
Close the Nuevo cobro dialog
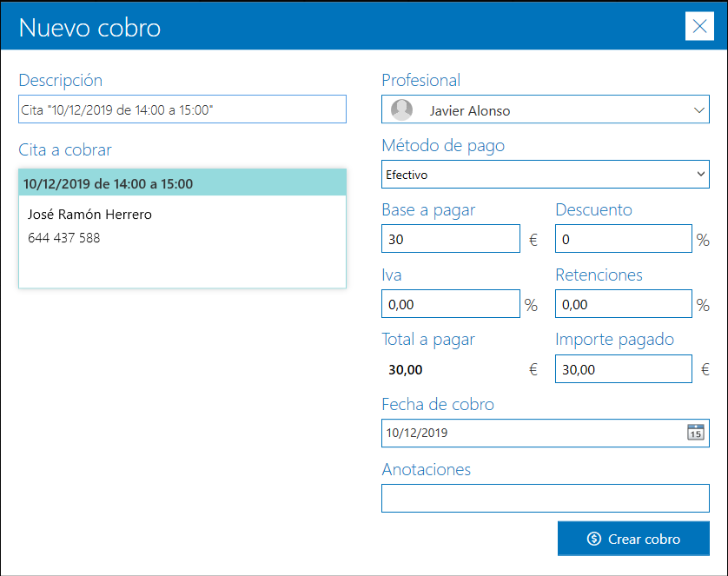pyautogui.click(x=699, y=26)
